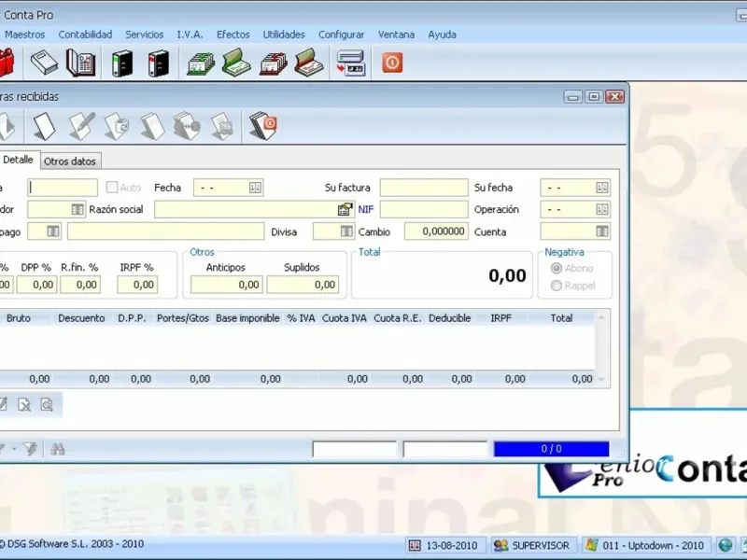The height and width of the screenshot is (560, 747).
Task: Open the Fecha calendar picker
Action: [255, 188]
